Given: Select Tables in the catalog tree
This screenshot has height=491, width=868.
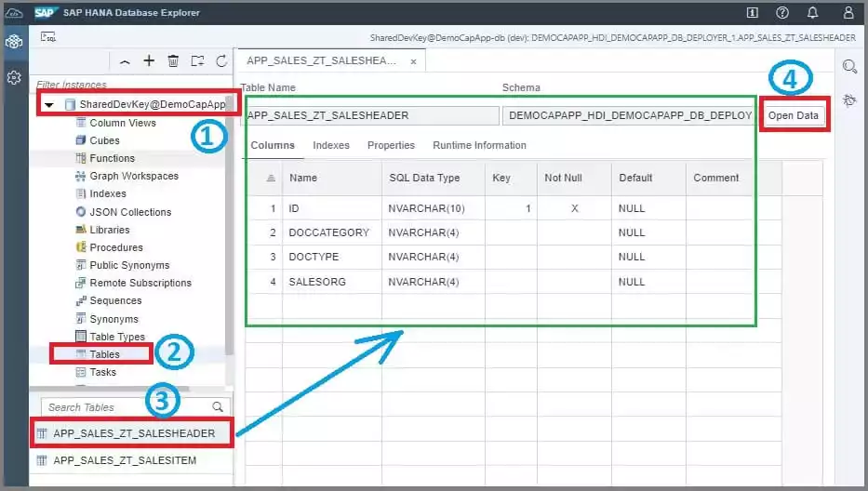Looking at the screenshot, I should pos(104,353).
